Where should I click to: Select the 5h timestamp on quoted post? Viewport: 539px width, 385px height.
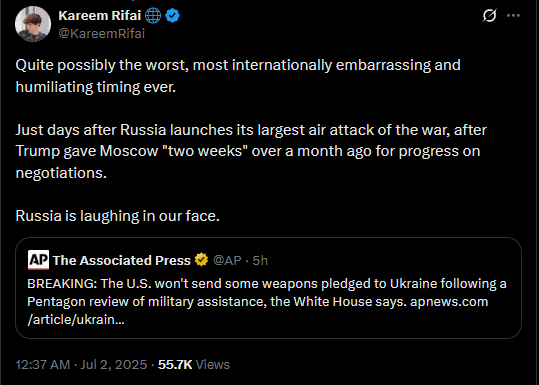260,260
